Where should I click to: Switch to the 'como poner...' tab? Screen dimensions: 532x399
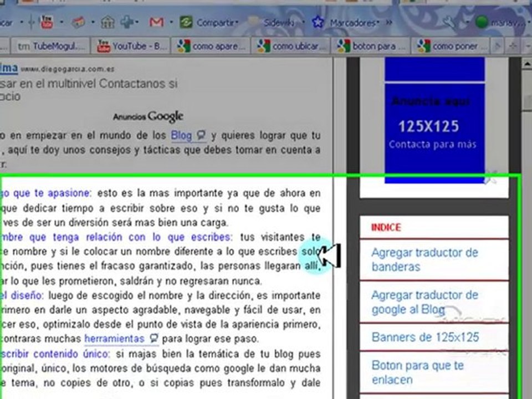pos(451,46)
